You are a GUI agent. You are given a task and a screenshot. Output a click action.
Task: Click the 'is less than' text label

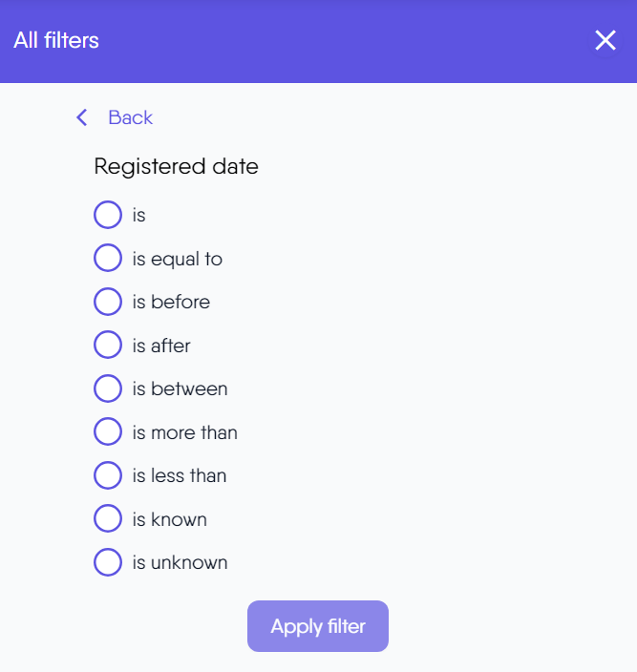pos(180,475)
